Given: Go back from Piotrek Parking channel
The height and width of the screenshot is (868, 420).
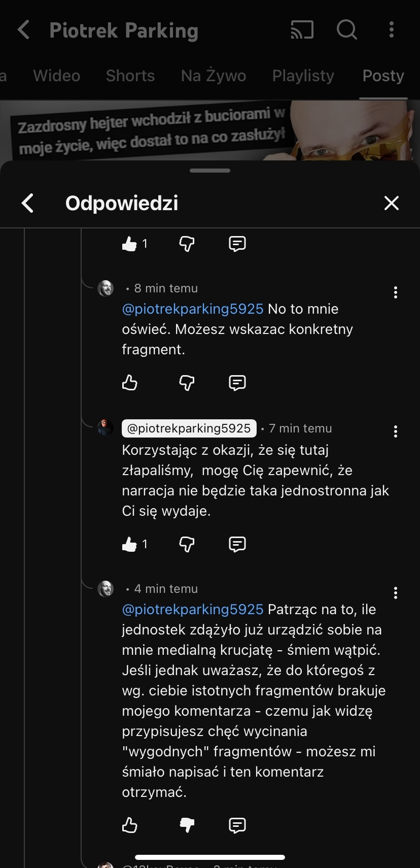Looking at the screenshot, I should point(24,30).
